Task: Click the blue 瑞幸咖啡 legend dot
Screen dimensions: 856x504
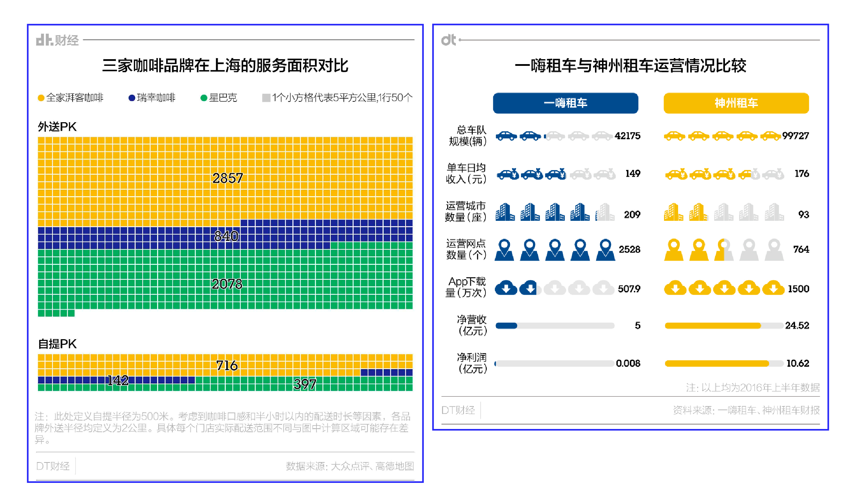Action: click(132, 98)
